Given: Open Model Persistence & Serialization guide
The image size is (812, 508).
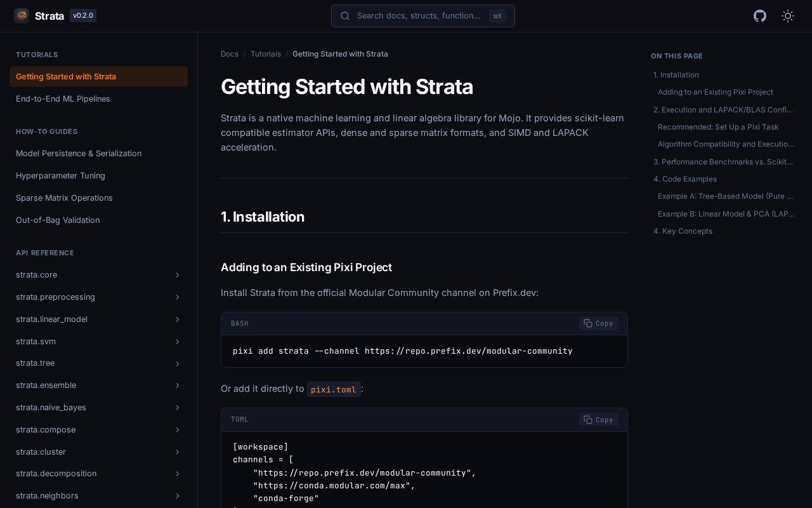Looking at the screenshot, I should [x=98, y=153].
